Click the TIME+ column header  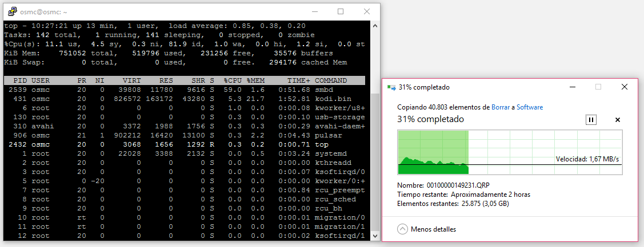tap(299, 80)
